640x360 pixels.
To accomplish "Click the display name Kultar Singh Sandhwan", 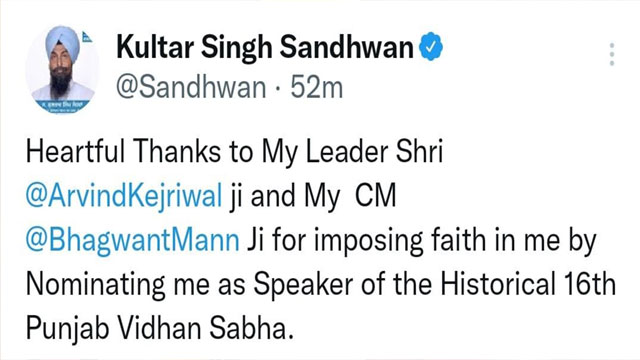I will (265, 47).
